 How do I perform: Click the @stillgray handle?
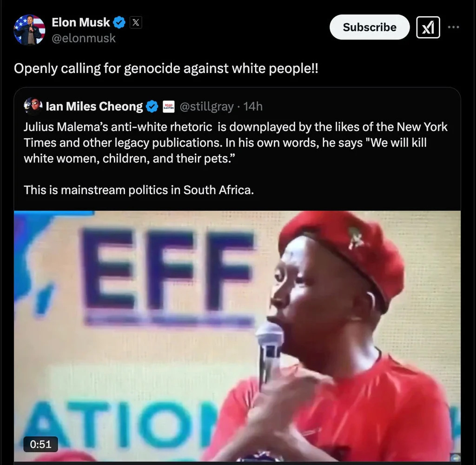pos(206,107)
